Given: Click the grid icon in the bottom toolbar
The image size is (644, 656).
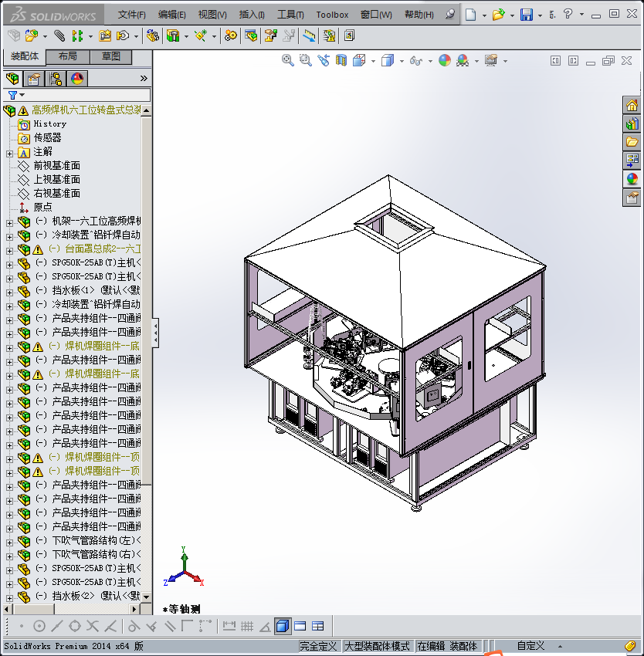Looking at the screenshot, I should 247,626.
